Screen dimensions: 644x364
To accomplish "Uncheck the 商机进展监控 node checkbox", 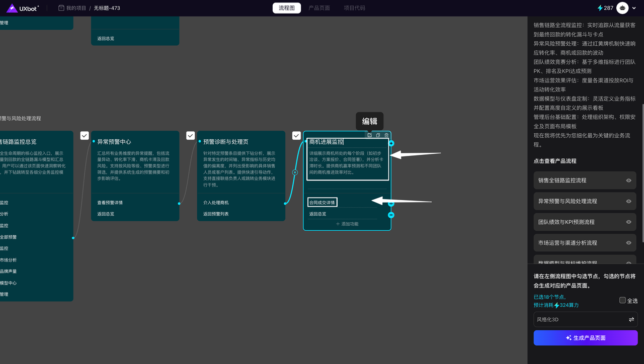I will 297,136.
